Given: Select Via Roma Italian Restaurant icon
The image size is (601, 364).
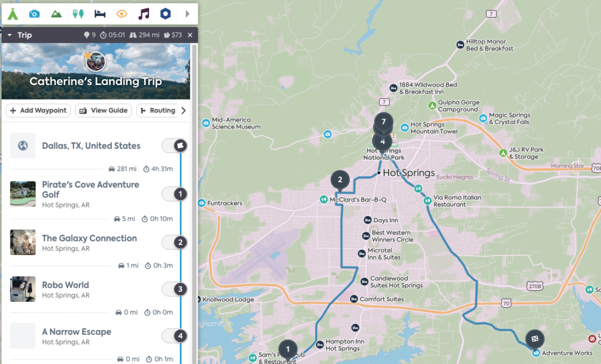Looking at the screenshot, I should [x=427, y=200].
